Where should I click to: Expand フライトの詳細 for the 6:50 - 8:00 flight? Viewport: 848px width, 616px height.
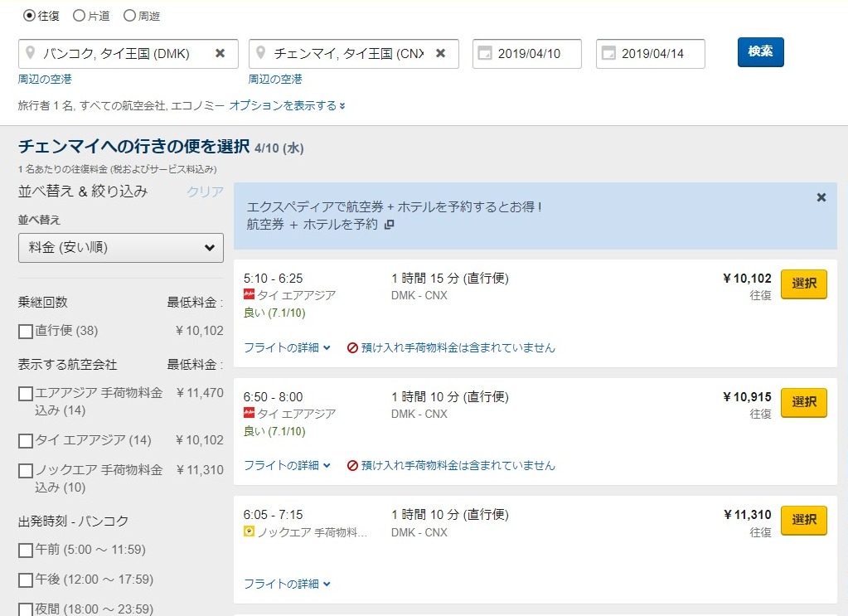tap(287, 465)
